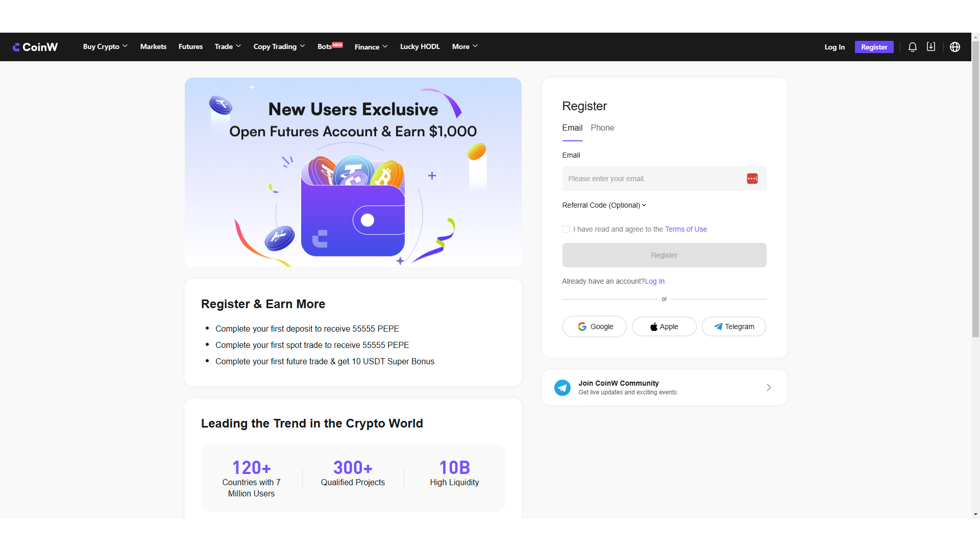Click 'Complete your first future trade' line

tap(325, 361)
